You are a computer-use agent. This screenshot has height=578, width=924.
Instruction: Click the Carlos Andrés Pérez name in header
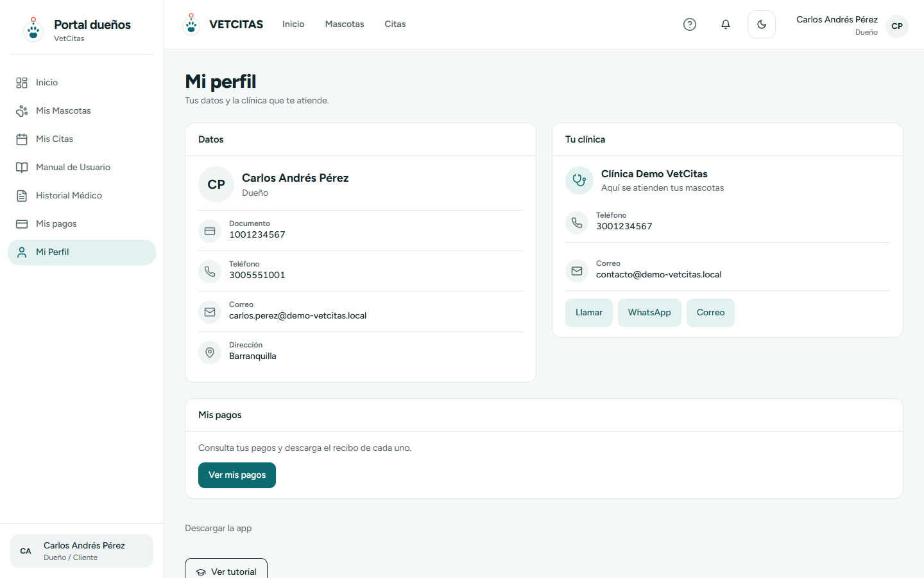tap(837, 20)
